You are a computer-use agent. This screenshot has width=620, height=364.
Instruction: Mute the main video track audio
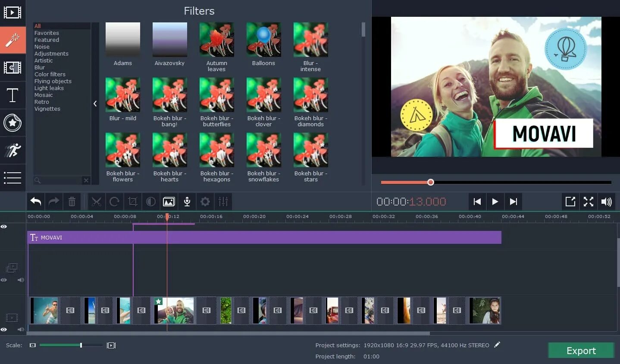(x=20, y=330)
